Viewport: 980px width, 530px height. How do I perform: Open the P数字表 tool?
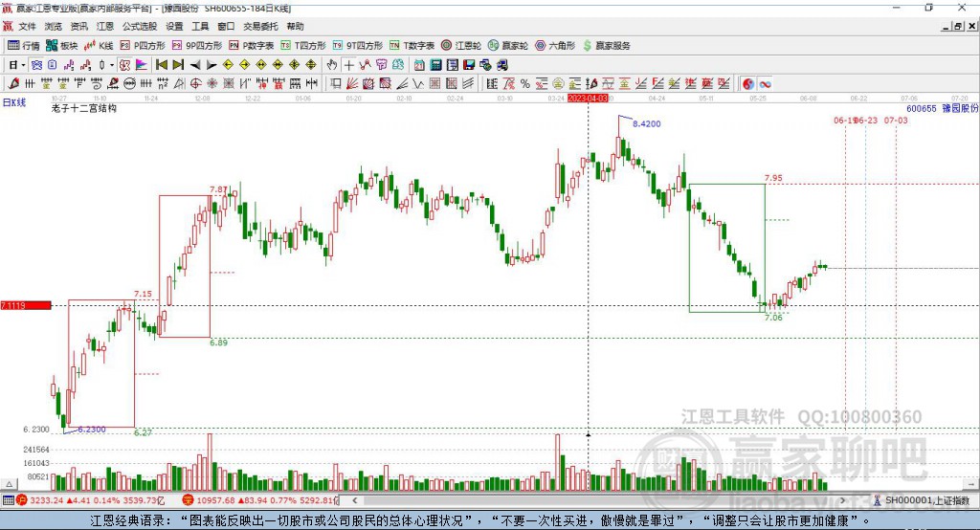pos(252,46)
